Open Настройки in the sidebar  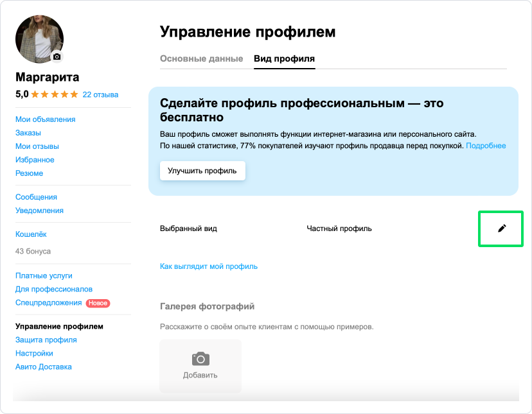tap(34, 353)
